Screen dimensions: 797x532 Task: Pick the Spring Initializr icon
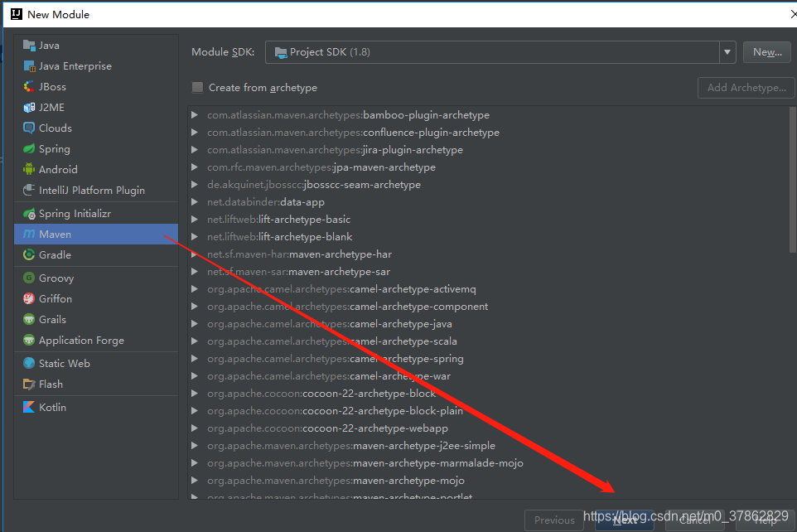29,214
